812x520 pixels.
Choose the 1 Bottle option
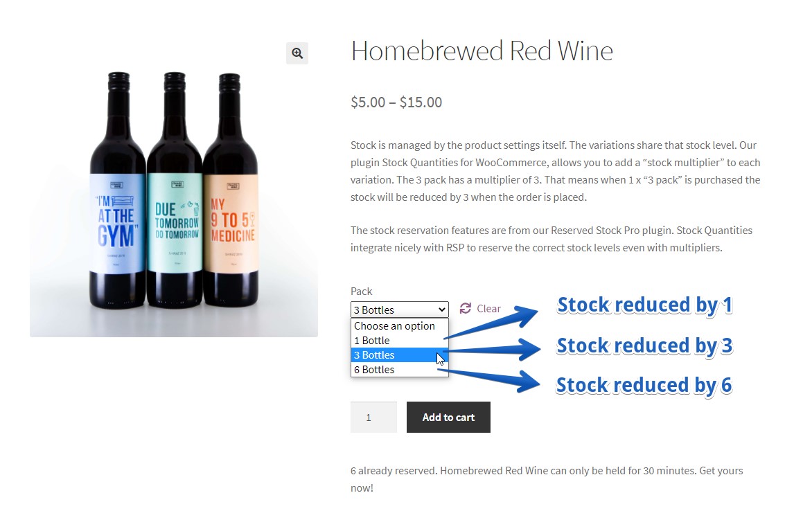(372, 341)
